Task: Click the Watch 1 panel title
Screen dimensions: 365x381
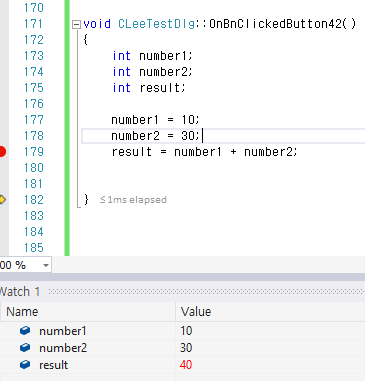Action: pyautogui.click(x=20, y=292)
